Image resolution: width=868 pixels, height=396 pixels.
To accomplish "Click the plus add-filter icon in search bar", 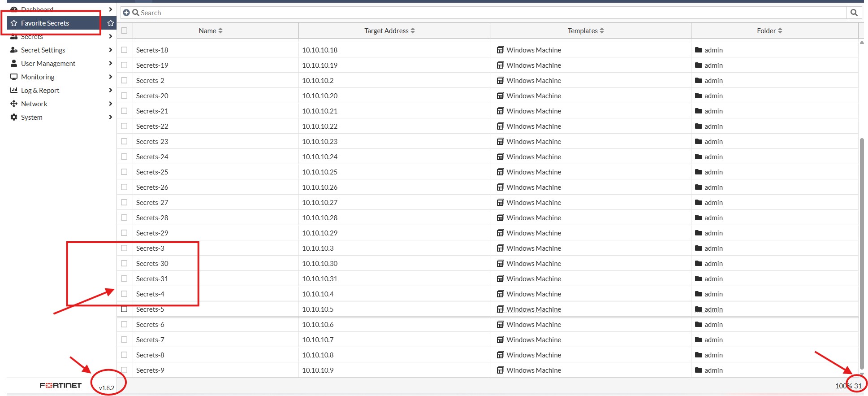I will (x=126, y=13).
